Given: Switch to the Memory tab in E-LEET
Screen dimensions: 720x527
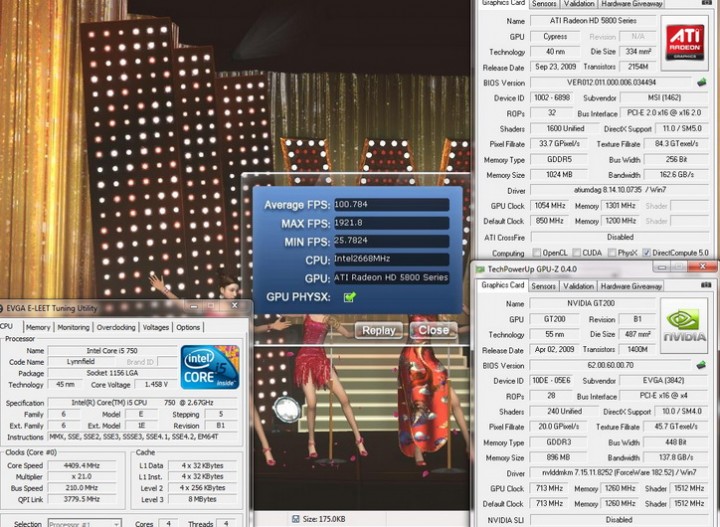Looking at the screenshot, I should click(38, 327).
